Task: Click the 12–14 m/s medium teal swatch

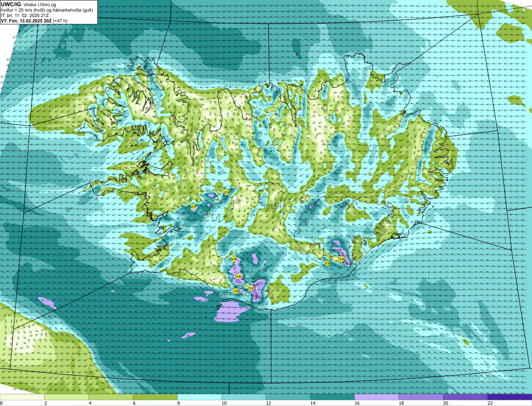Action: coord(288,397)
